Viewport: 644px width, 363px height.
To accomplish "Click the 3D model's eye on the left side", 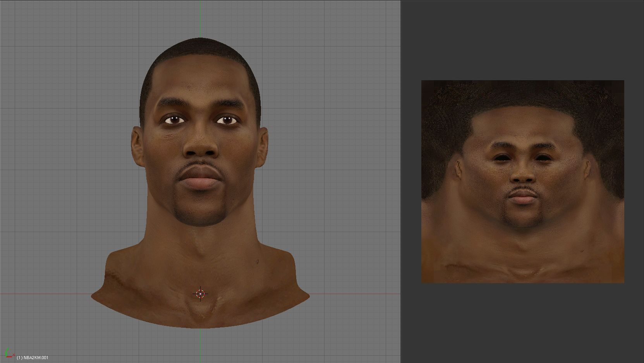I will tap(174, 120).
